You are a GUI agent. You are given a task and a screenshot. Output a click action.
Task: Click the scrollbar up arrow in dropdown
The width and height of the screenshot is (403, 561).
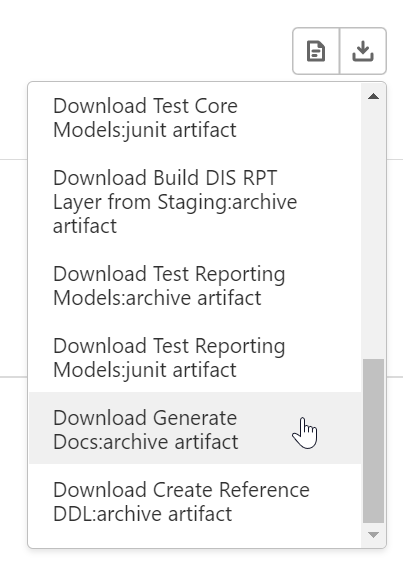click(373, 96)
